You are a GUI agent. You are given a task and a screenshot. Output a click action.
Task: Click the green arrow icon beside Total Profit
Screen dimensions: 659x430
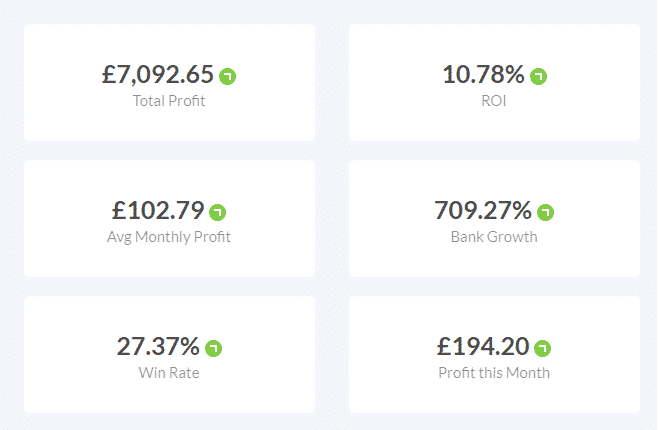[227, 77]
